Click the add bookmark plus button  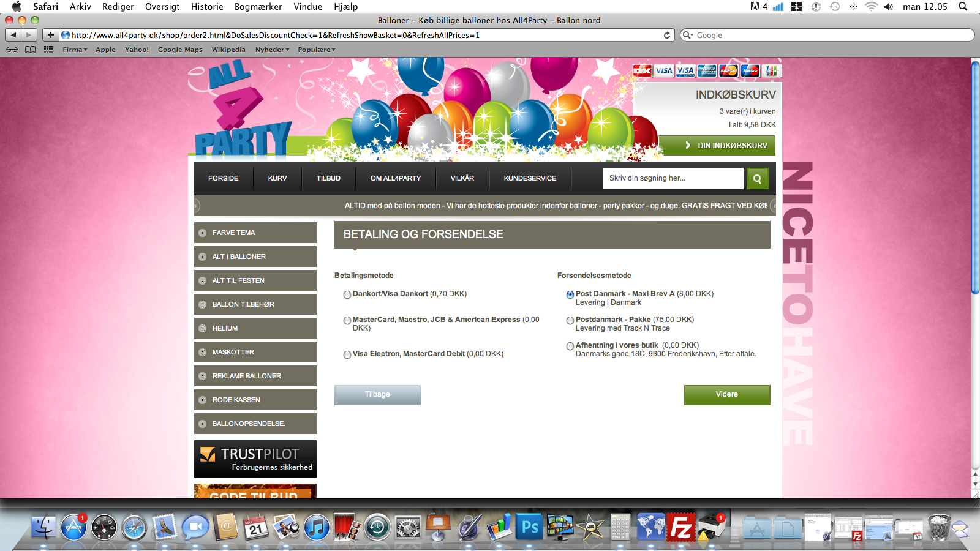pos(51,35)
